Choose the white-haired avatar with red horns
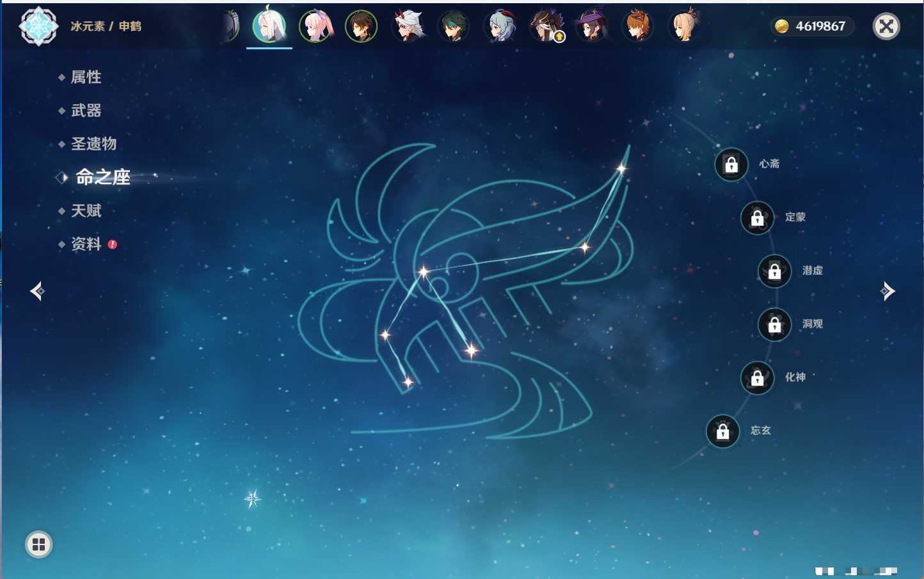 coord(408,26)
